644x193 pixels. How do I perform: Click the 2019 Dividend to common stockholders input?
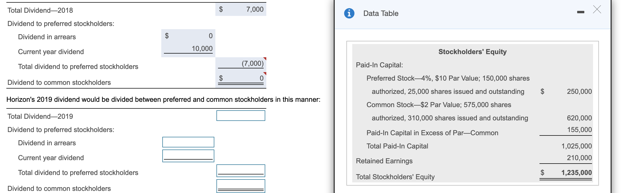pyautogui.click(x=241, y=186)
